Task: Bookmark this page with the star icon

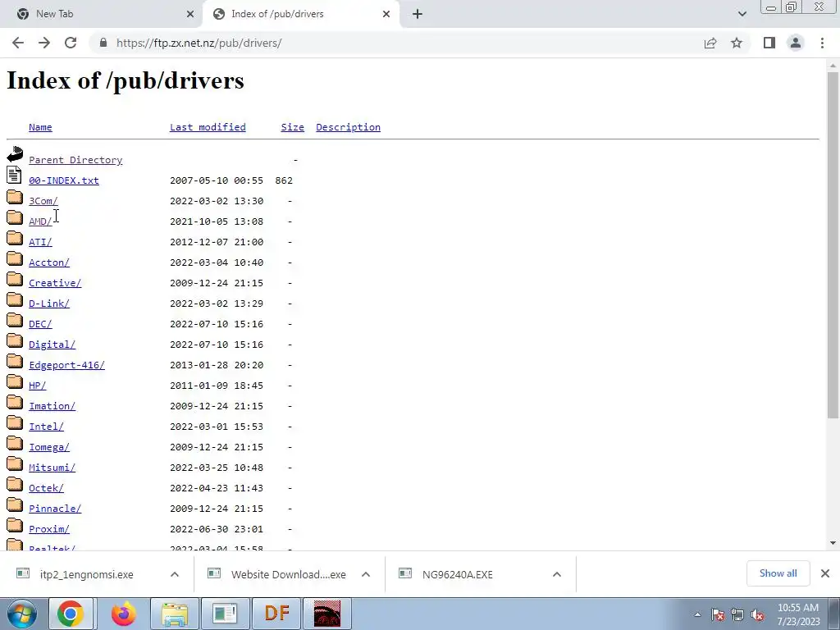Action: click(x=737, y=43)
